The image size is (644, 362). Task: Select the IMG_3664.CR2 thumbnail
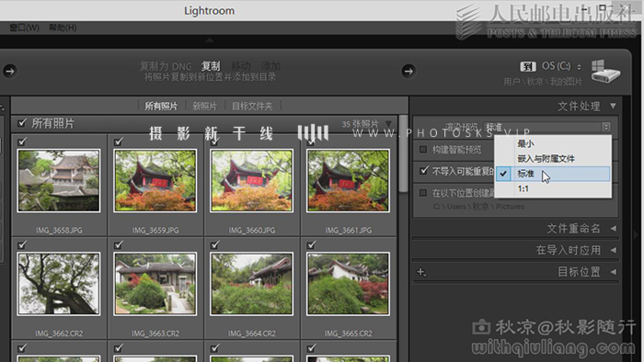point(252,284)
